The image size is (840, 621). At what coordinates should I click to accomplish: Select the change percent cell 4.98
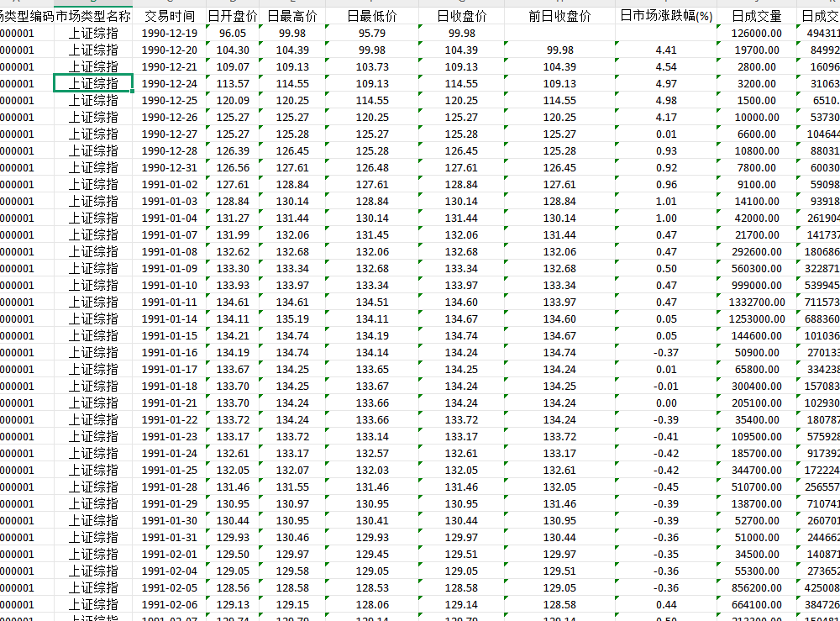[665, 100]
